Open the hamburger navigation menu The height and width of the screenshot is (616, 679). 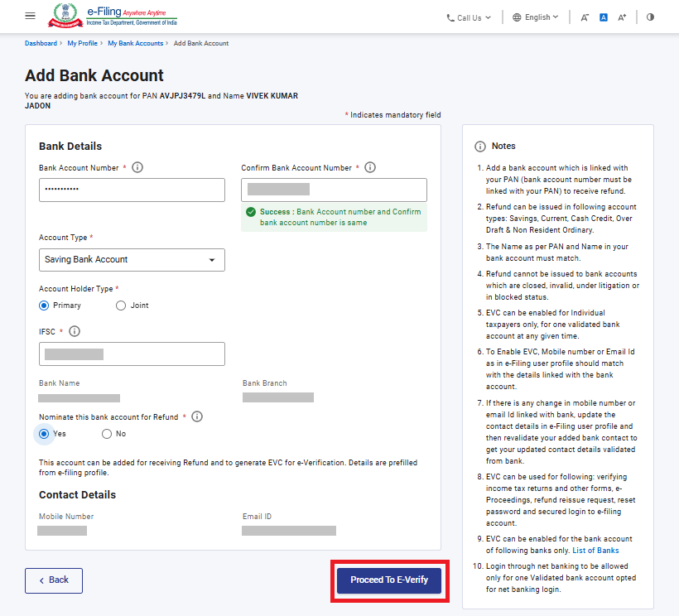pyautogui.click(x=31, y=17)
